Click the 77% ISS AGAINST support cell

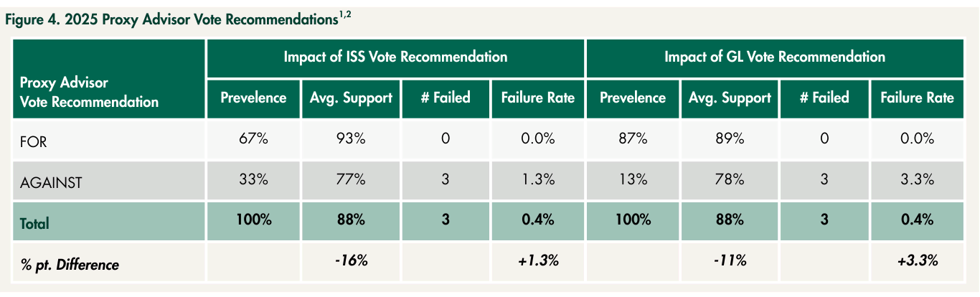351,181
